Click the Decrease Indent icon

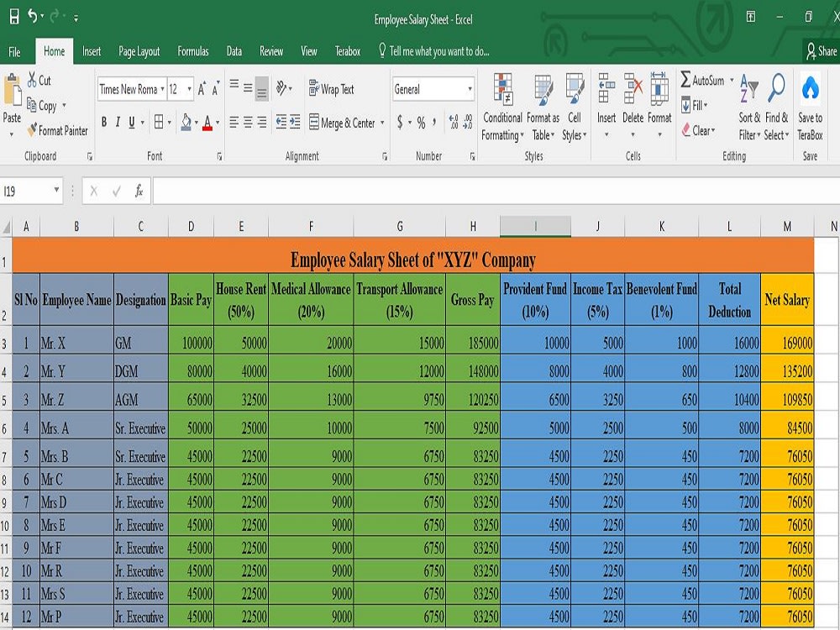click(x=281, y=122)
